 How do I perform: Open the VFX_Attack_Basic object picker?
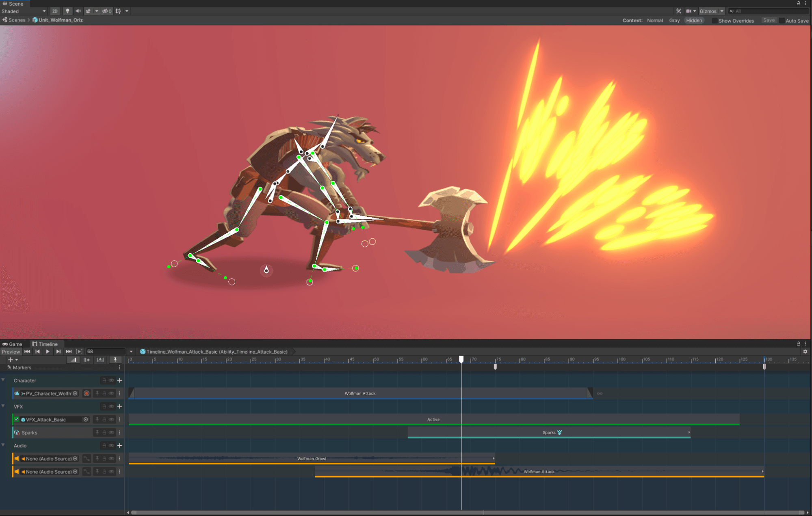click(x=86, y=419)
